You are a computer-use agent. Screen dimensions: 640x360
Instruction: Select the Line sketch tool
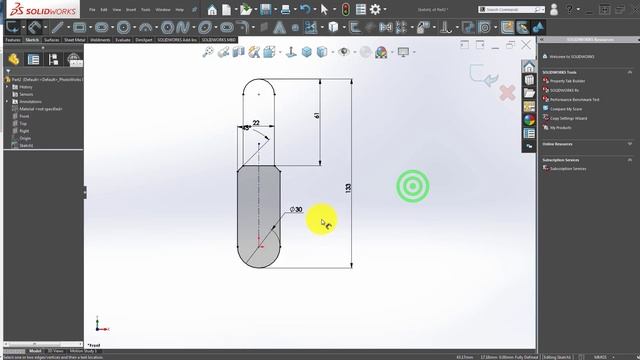[x=57, y=27]
